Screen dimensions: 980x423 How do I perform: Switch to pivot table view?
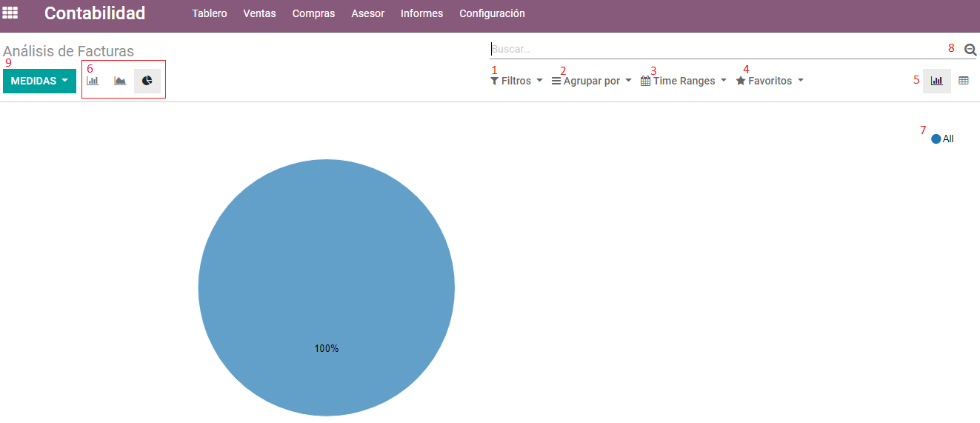coord(964,81)
